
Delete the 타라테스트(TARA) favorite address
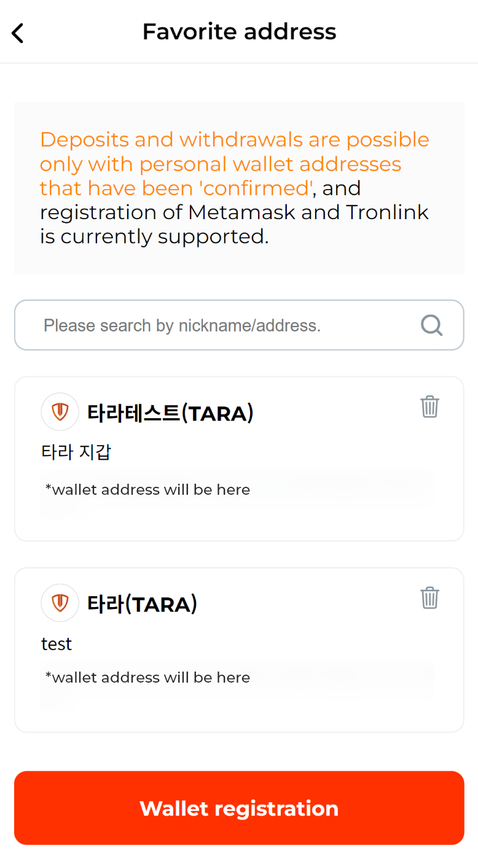429,406
